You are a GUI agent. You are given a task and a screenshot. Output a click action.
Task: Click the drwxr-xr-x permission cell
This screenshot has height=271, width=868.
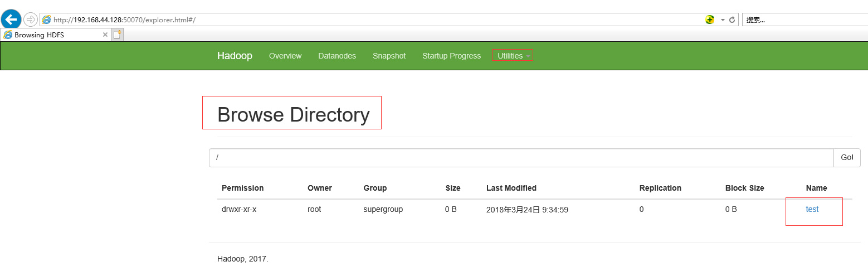[239, 209]
